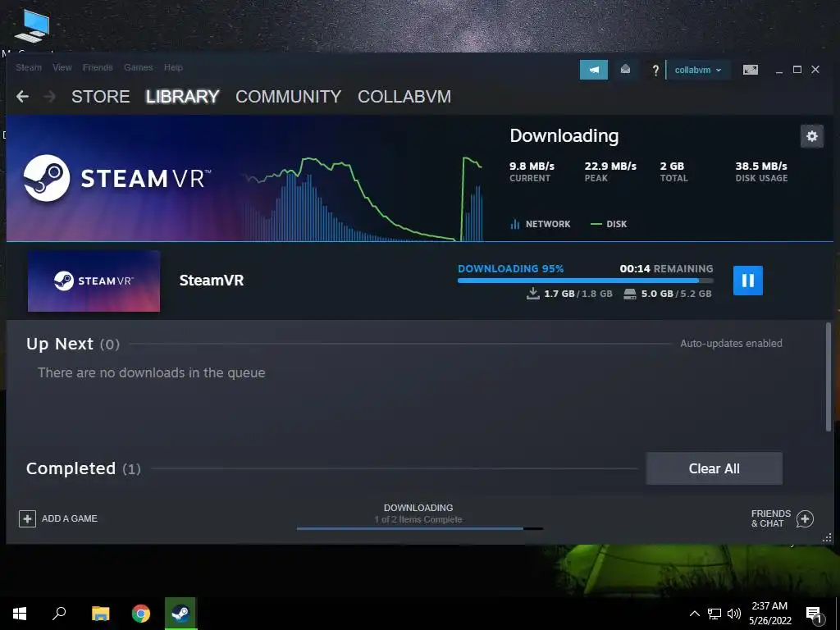Viewport: 840px width, 630px height.
Task: Close the Steam window
Action: (x=815, y=70)
